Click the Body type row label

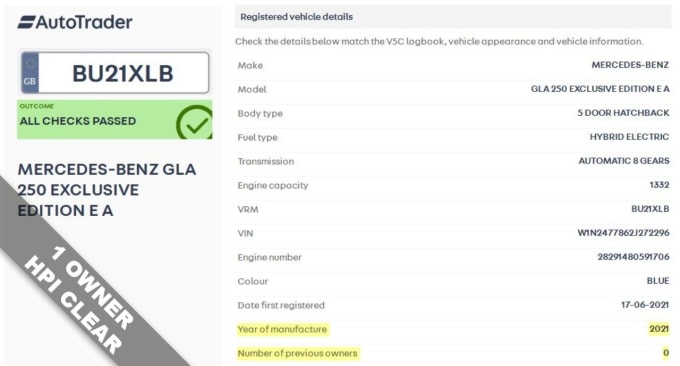[260, 114]
